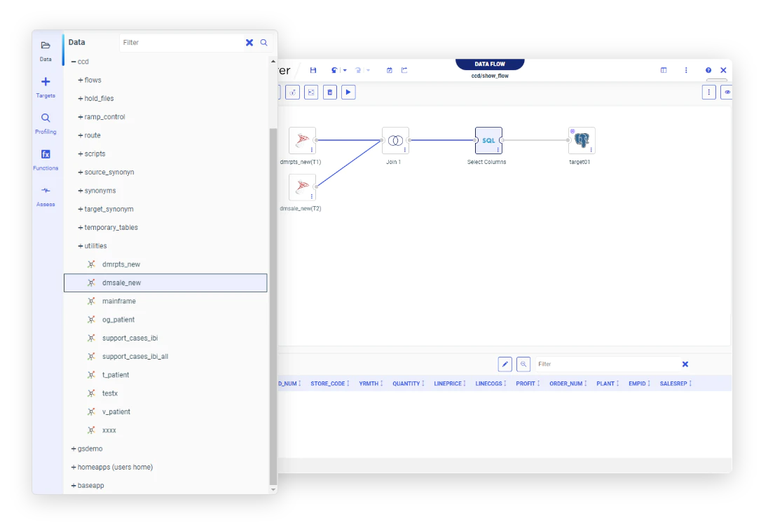Click the schedule calendar icon

click(x=390, y=70)
